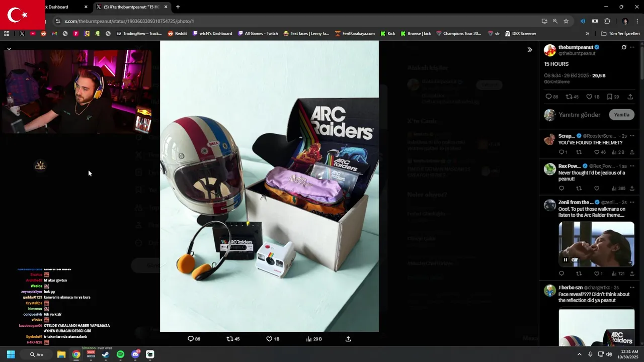Close the X thebumtpeanut tab
This screenshot has height=362, width=644.
pyautogui.click(x=166, y=7)
